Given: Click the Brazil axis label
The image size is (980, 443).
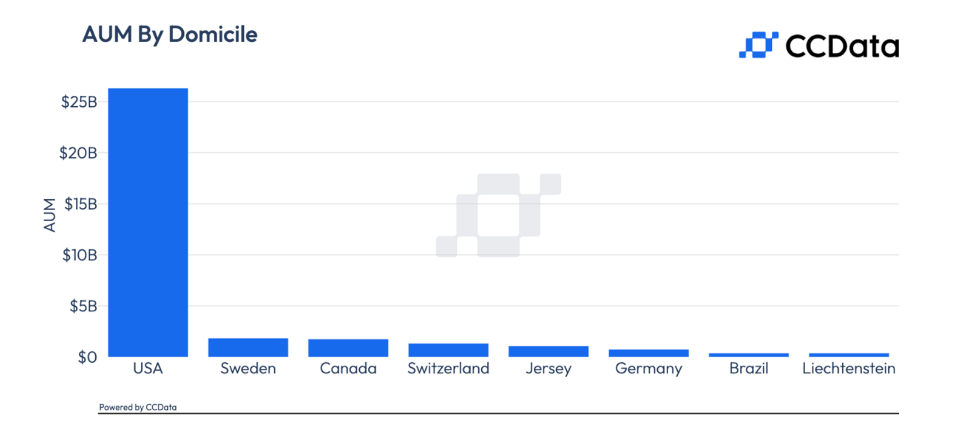Looking at the screenshot, I should tap(749, 368).
